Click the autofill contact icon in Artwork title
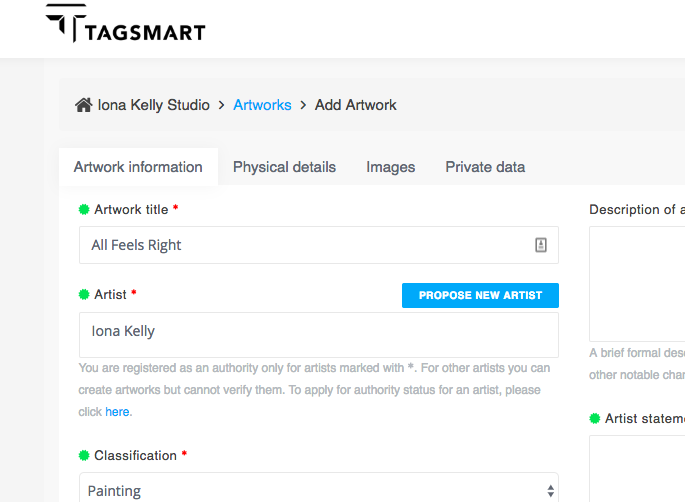This screenshot has width=685, height=502. pyautogui.click(x=541, y=245)
